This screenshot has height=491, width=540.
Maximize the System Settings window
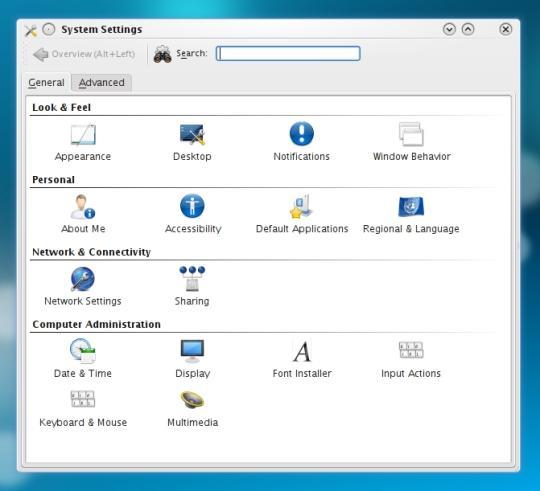[468, 29]
